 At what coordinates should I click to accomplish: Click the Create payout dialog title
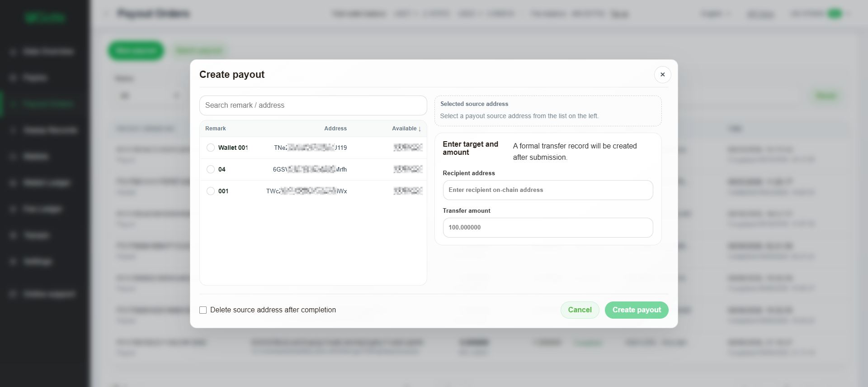(x=232, y=75)
